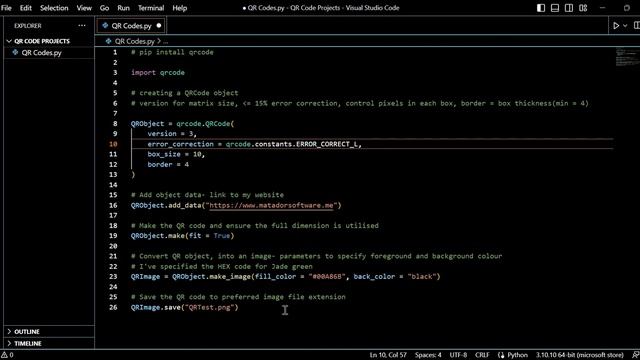The height and width of the screenshot is (360, 640).
Task: Click the "black" back_color string on line 23
Action: coord(422,277)
